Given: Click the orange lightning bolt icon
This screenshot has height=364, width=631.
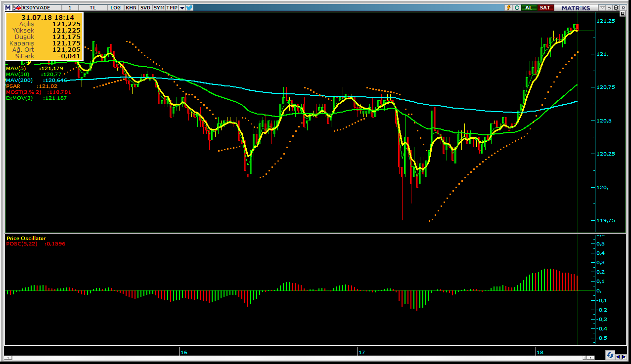Looking at the screenshot, I should point(508,8).
